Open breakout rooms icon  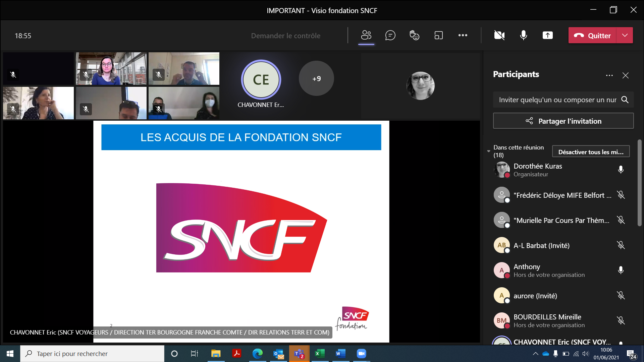pyautogui.click(x=438, y=35)
